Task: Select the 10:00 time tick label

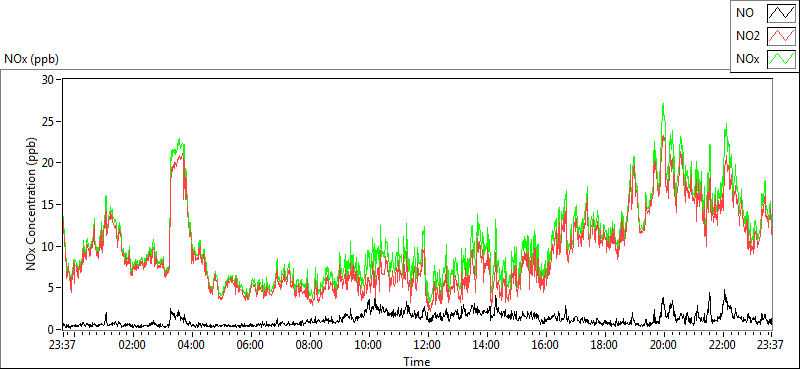Action: (x=368, y=345)
